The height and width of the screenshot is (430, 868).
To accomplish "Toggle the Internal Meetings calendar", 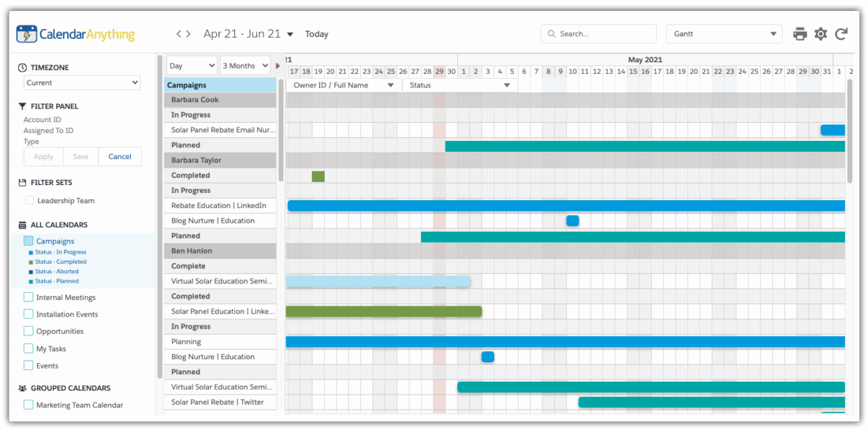I will [27, 297].
